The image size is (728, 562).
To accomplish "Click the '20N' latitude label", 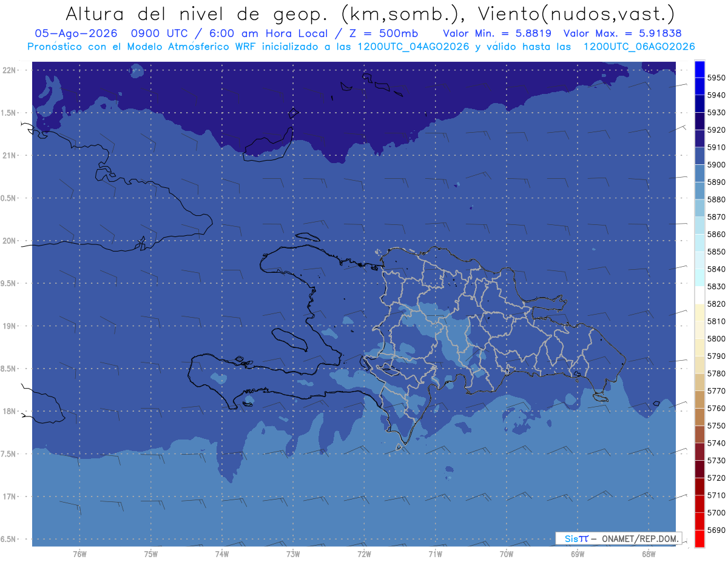I will (x=10, y=241).
